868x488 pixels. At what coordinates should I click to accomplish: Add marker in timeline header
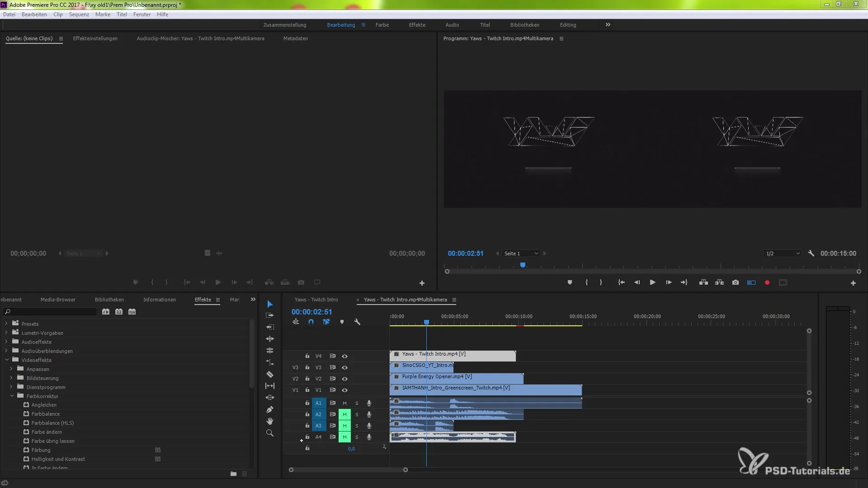coord(342,322)
